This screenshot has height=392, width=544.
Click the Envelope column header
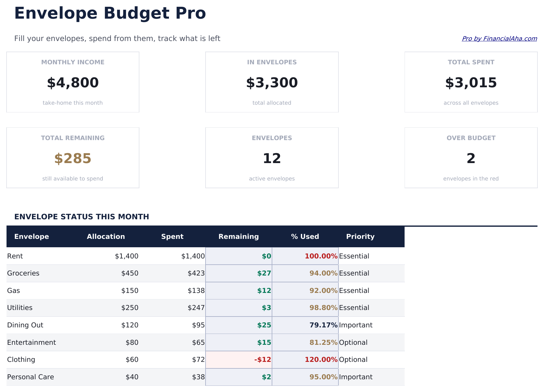32,236
